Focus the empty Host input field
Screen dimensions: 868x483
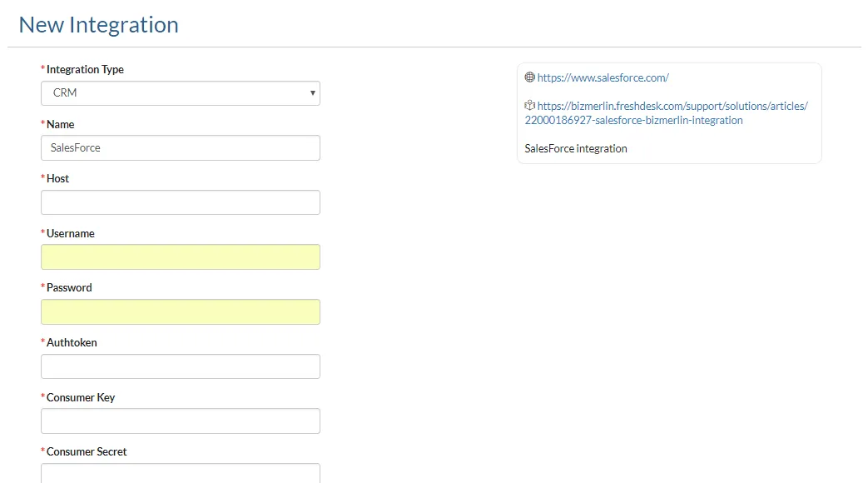point(181,202)
